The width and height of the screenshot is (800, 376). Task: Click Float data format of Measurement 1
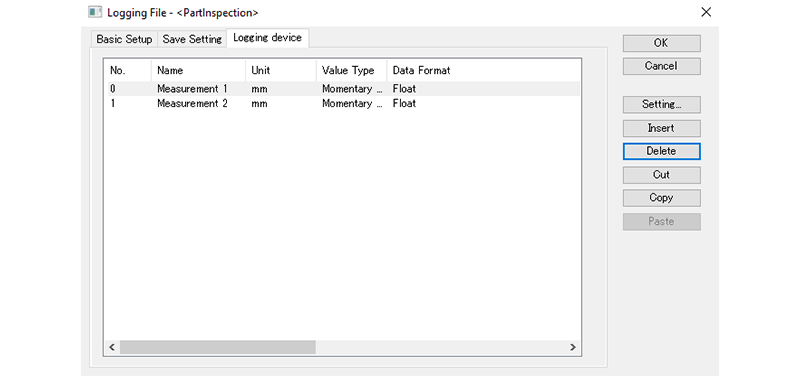(404, 89)
